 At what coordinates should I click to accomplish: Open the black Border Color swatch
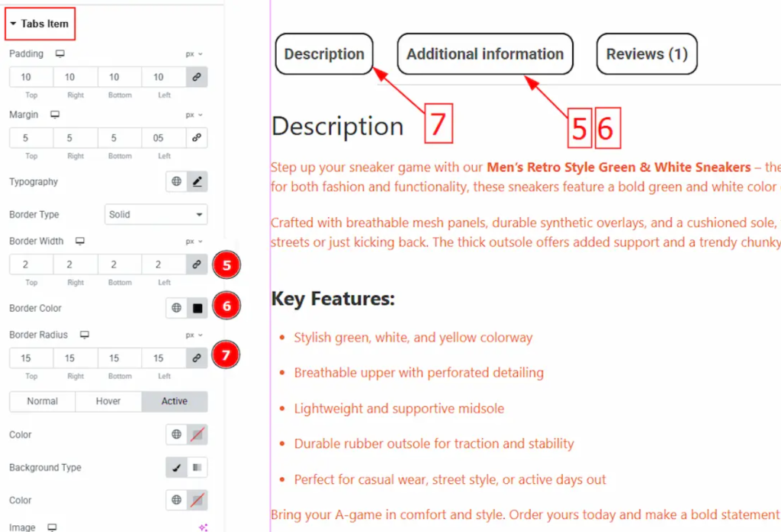[x=198, y=308]
